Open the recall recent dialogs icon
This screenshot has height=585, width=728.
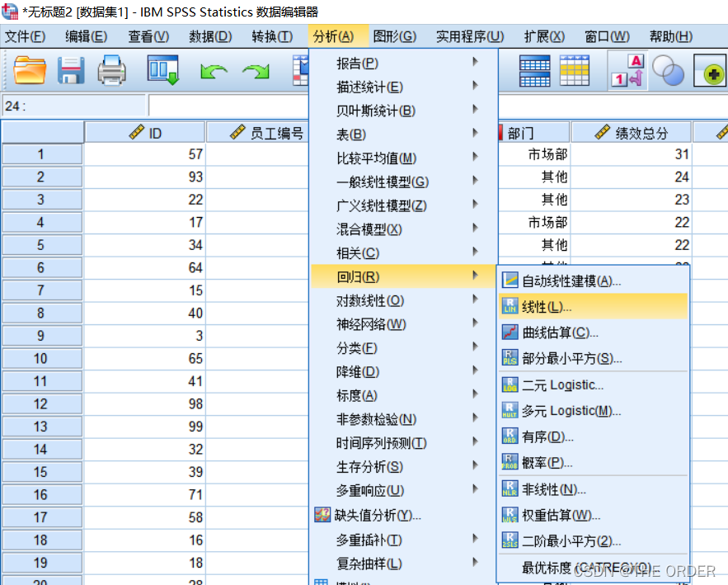[x=163, y=70]
